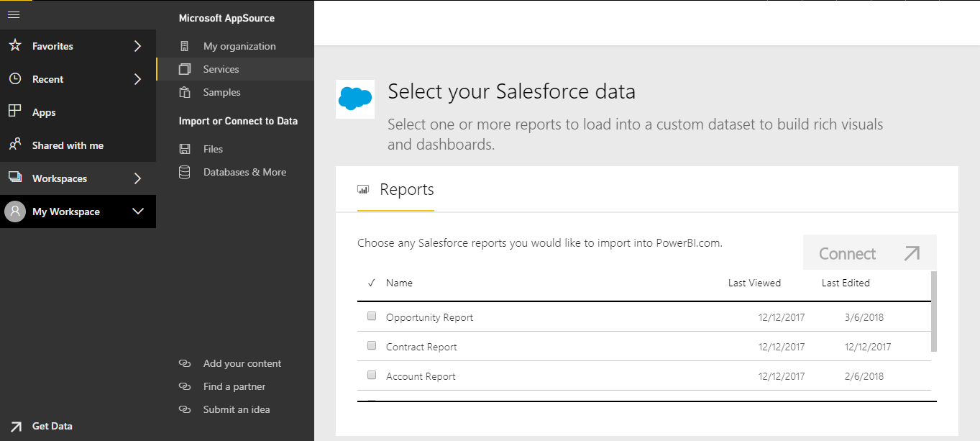Click the Shared with me people icon
Screen dimensions: 980x441
14,145
